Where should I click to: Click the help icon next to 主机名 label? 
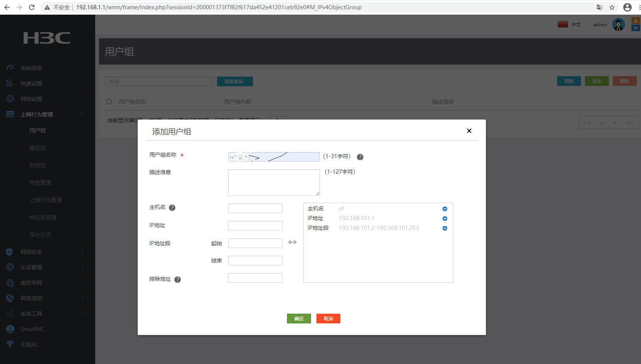(172, 208)
